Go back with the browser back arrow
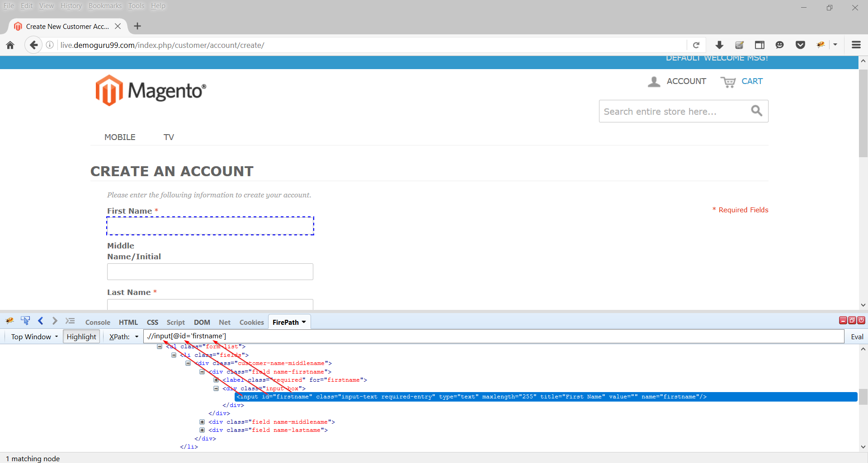The height and width of the screenshot is (463, 868). [33, 45]
